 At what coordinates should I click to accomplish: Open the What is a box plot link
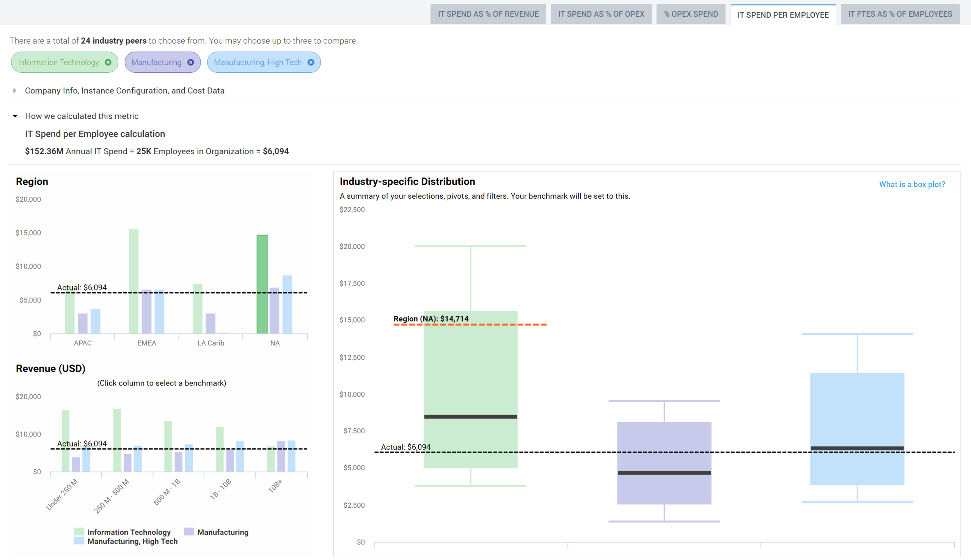911,184
